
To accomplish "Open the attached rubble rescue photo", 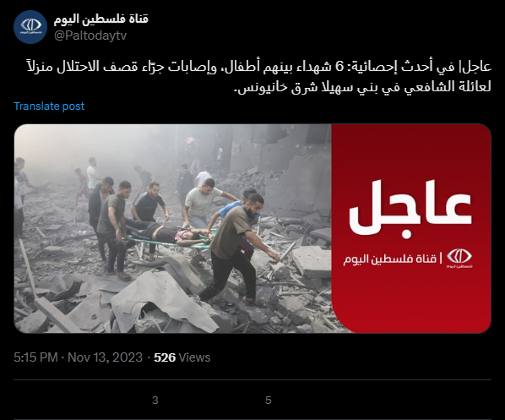I will [x=172, y=228].
